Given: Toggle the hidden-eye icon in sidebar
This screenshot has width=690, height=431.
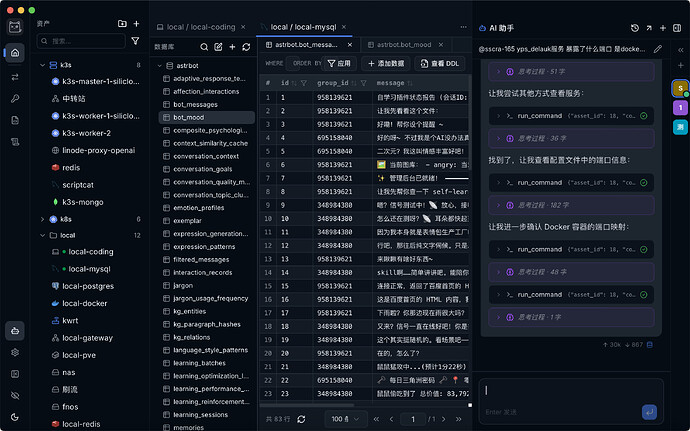Looking at the screenshot, I should tap(15, 395).
